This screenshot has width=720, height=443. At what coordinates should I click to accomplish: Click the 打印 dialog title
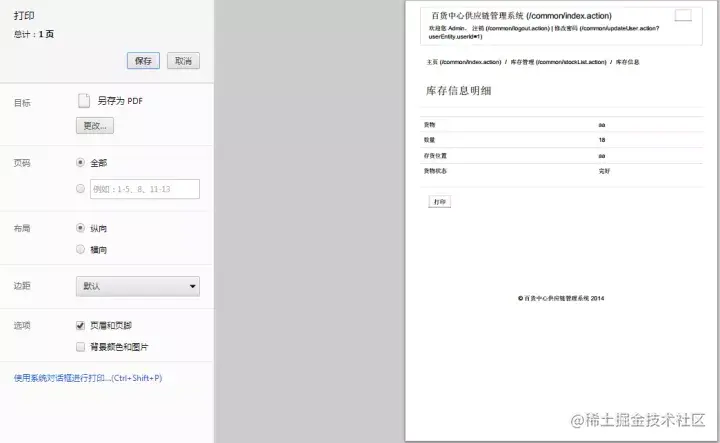pyautogui.click(x=24, y=16)
